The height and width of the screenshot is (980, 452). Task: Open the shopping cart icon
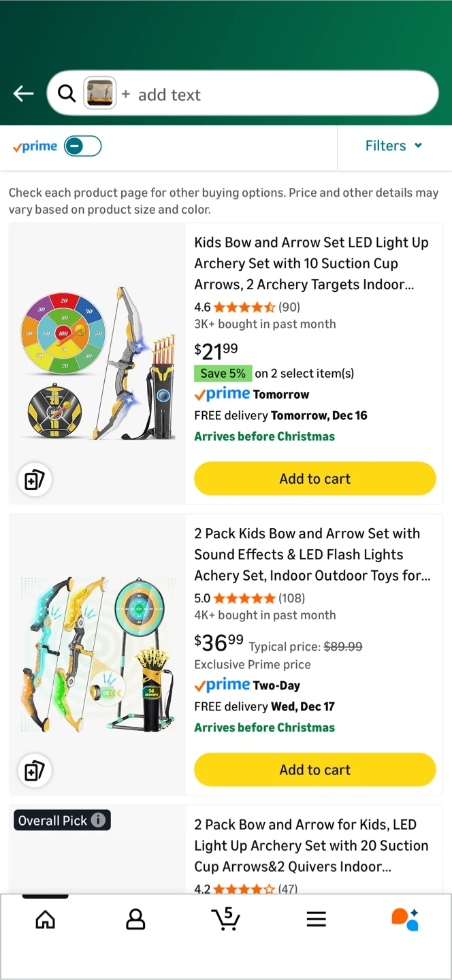click(x=225, y=919)
